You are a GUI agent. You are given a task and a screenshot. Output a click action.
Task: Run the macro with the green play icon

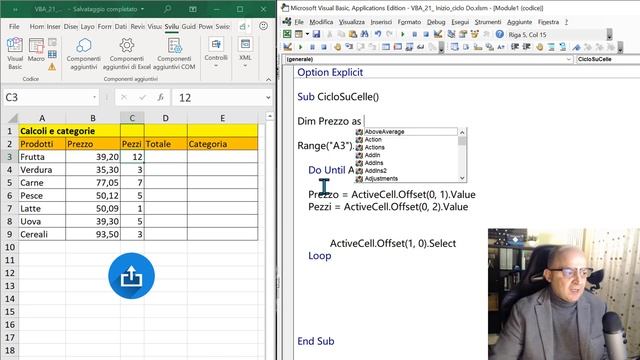[403, 34]
